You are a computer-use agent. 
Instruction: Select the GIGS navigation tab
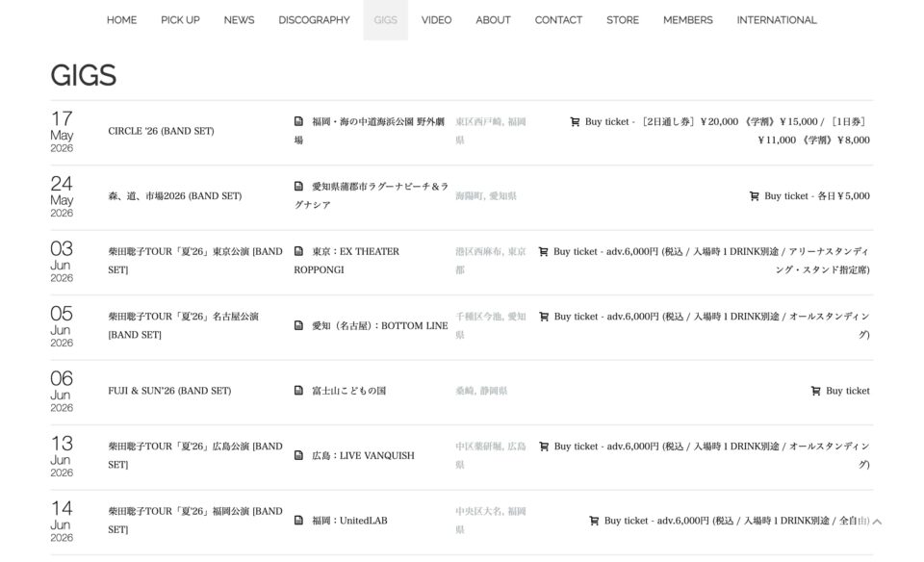pos(385,20)
